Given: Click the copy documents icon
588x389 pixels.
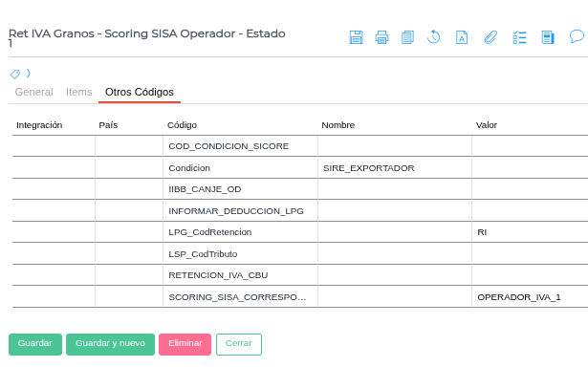Looking at the screenshot, I should [x=407, y=37].
